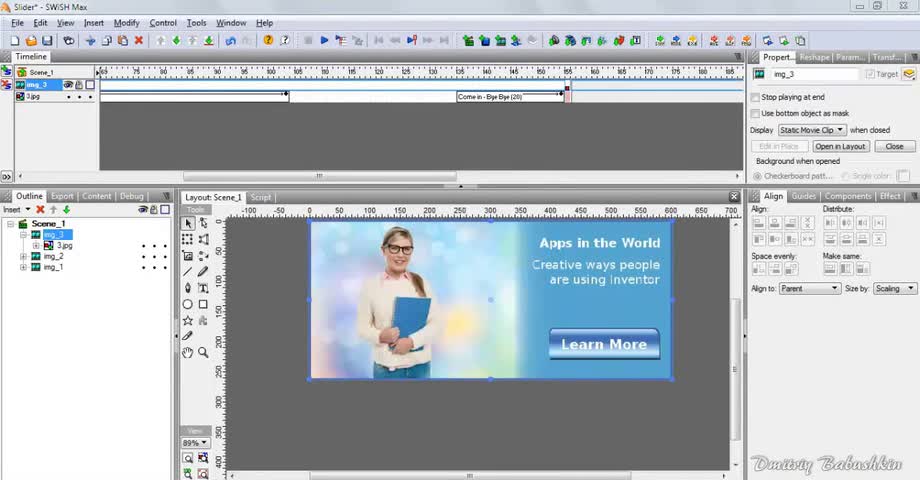This screenshot has width=920, height=480.
Task: Select 3.jpg item in Outline tree
Action: 65,246
